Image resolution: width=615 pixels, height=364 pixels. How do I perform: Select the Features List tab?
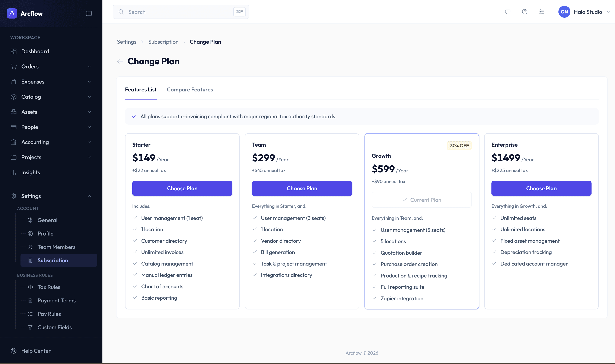141,90
